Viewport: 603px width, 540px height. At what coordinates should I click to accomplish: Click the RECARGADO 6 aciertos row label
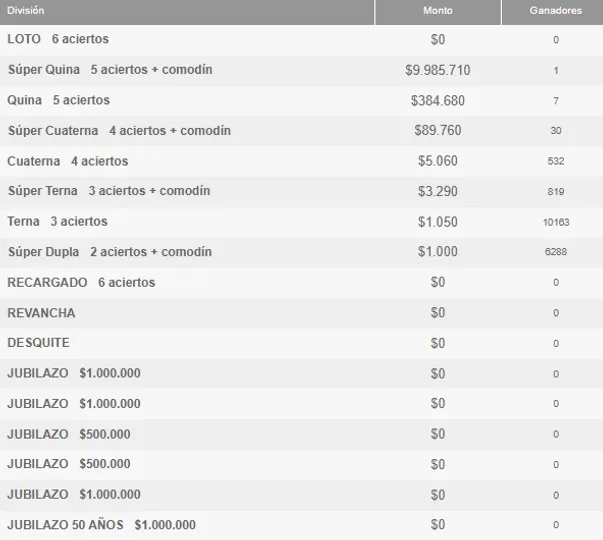(x=81, y=283)
